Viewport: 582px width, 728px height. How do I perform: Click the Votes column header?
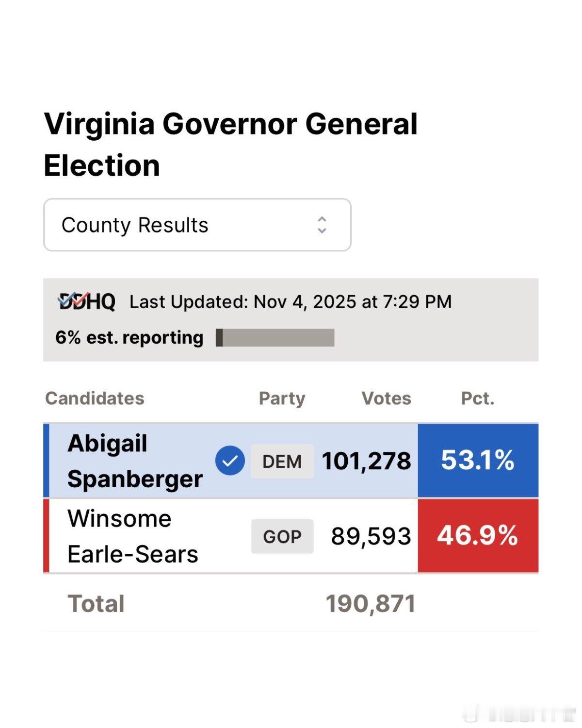pyautogui.click(x=386, y=398)
